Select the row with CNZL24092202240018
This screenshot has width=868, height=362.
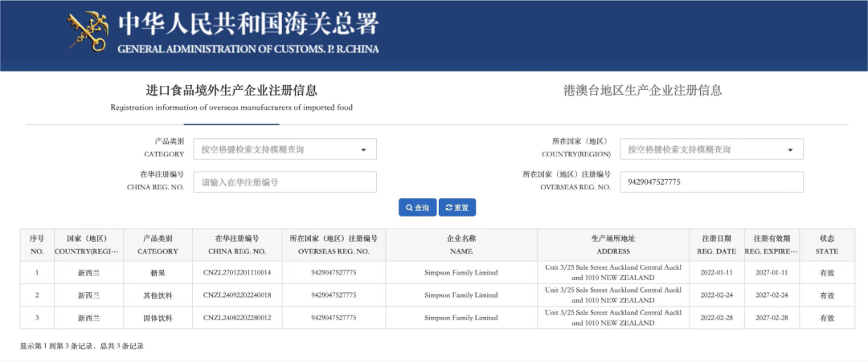(237, 295)
